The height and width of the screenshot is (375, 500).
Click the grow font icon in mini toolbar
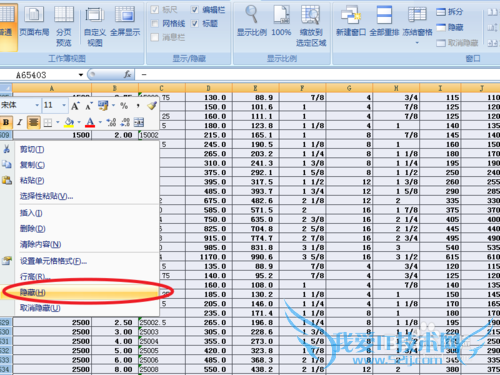[75, 106]
